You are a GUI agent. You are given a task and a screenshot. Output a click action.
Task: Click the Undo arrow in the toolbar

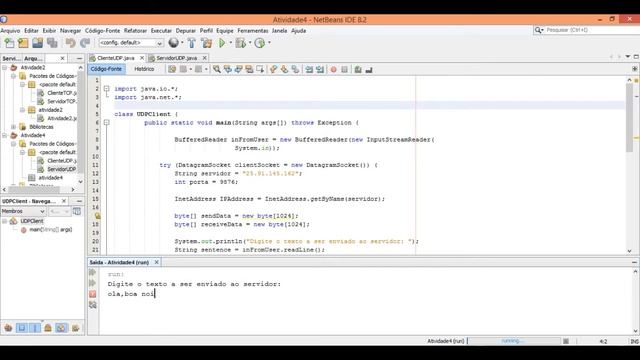(x=70, y=42)
